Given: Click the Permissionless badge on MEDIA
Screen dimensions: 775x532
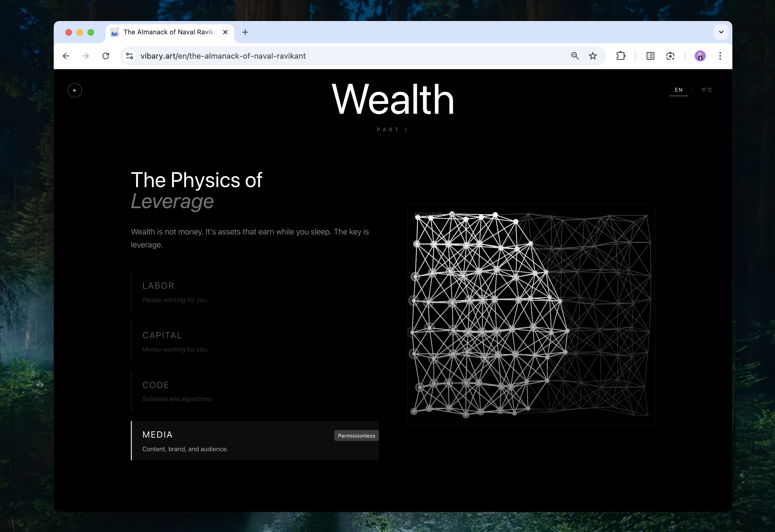Looking at the screenshot, I should pos(356,436).
